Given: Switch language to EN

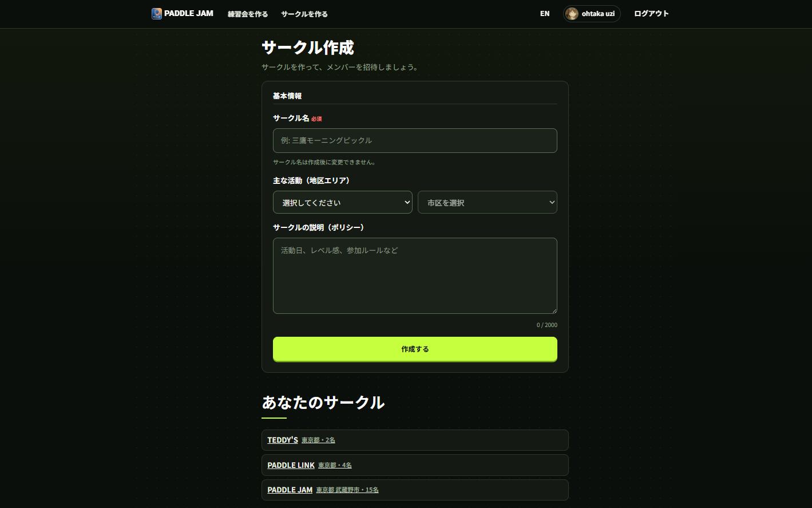Looking at the screenshot, I should point(545,14).
